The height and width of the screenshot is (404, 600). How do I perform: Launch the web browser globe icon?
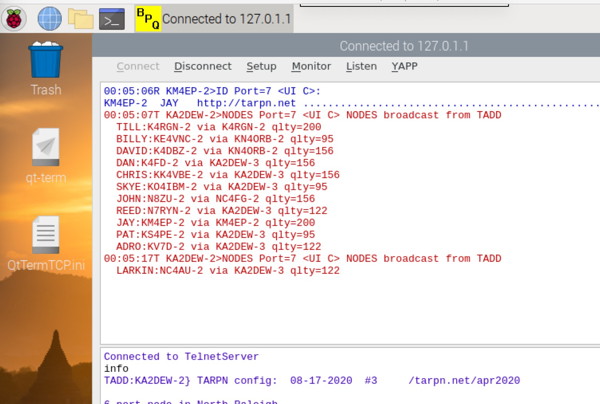(x=50, y=18)
